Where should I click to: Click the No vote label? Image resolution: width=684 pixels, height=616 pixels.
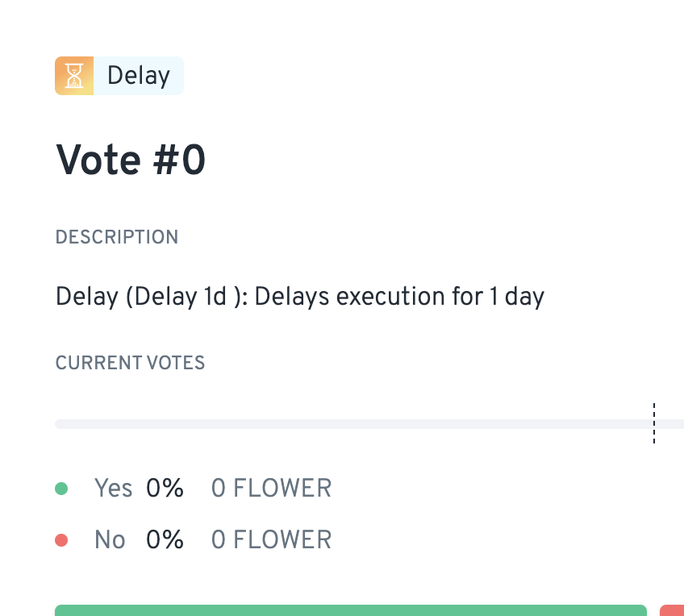coord(110,540)
